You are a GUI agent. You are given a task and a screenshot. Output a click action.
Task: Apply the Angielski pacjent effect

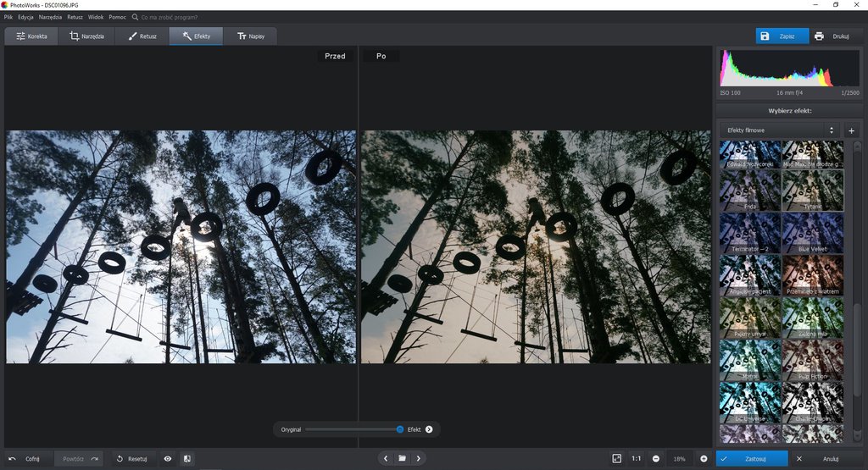[750, 275]
